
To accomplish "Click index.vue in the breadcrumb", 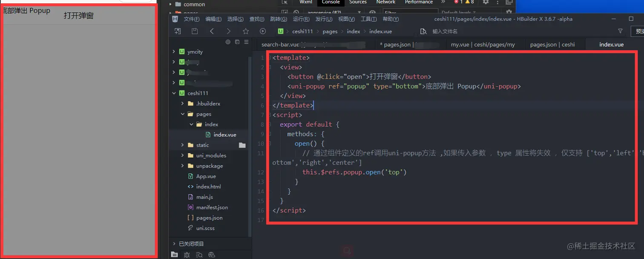I will click(x=380, y=31).
